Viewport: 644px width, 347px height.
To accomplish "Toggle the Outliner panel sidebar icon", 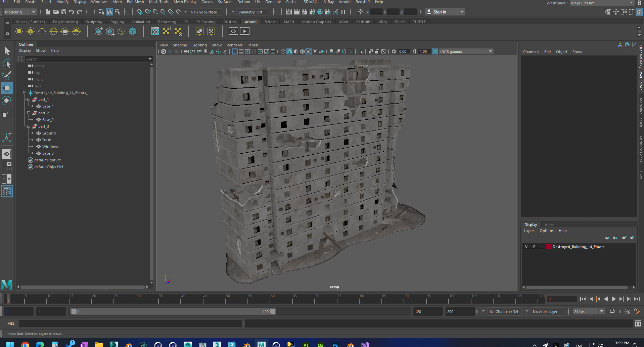I will (7, 192).
